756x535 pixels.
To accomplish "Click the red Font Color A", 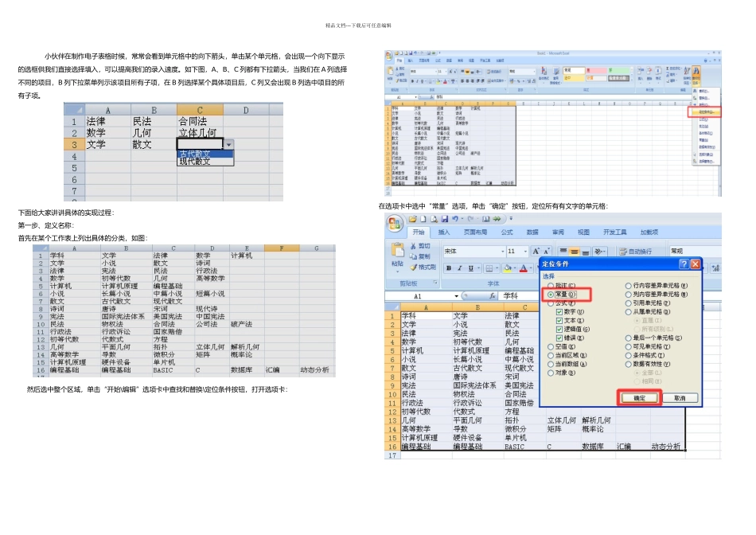I will coord(524,268).
